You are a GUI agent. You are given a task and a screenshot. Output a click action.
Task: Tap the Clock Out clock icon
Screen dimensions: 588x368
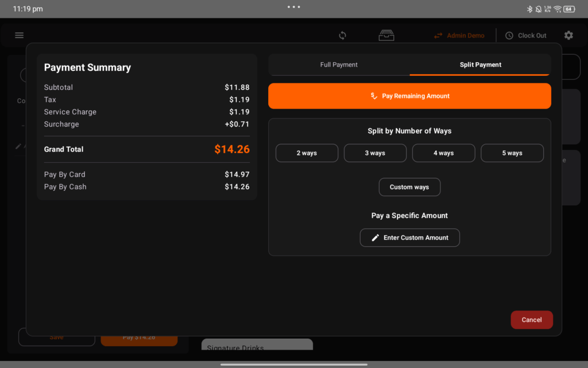tap(509, 36)
